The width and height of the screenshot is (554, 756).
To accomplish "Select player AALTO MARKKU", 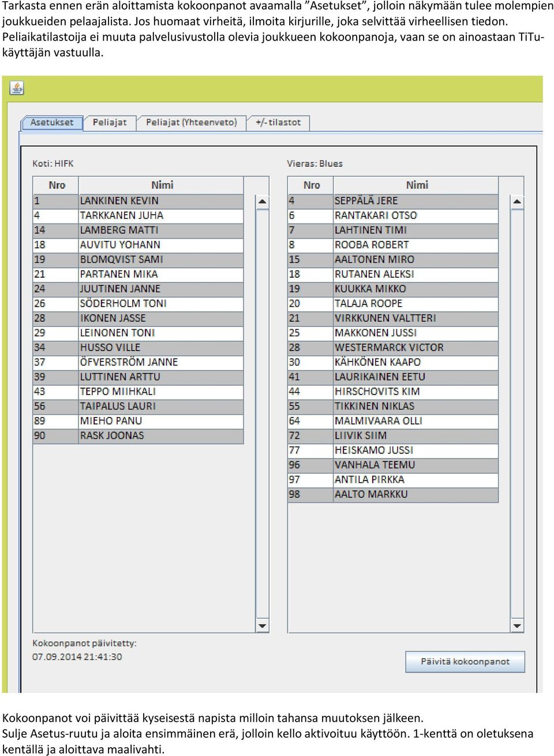I will (x=393, y=494).
